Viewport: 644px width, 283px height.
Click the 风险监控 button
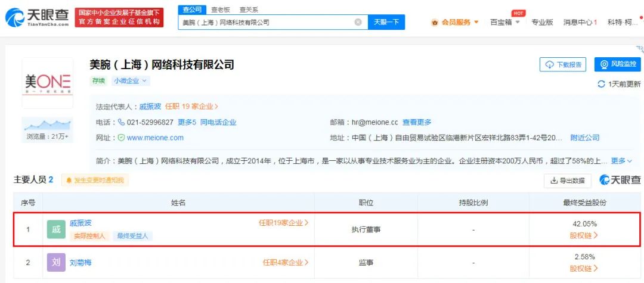coord(618,64)
